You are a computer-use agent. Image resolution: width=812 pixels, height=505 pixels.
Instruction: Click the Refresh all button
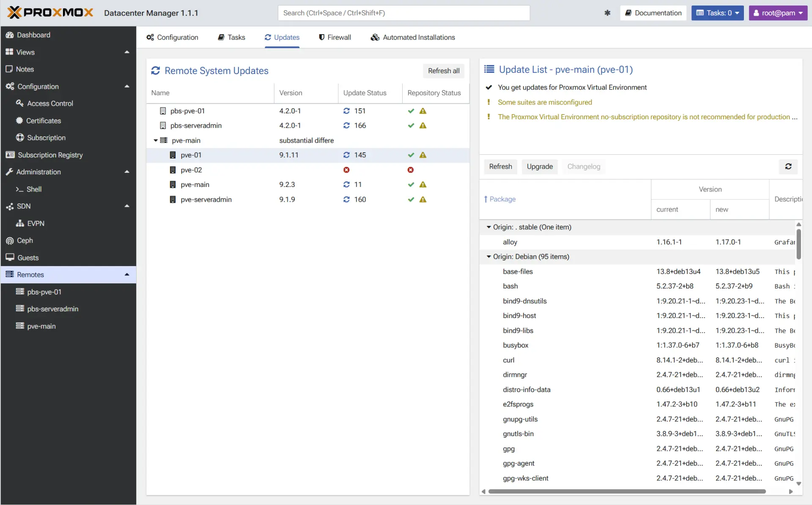[444, 71]
